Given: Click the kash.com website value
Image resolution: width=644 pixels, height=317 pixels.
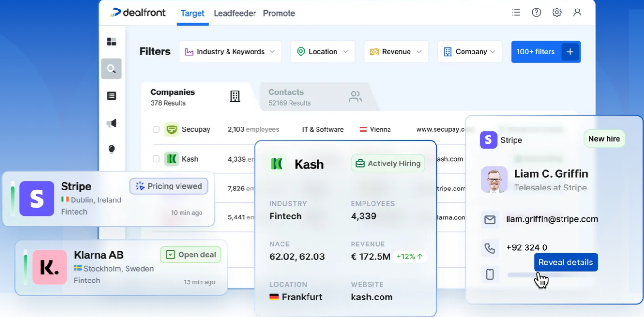Looking at the screenshot, I should (x=372, y=297).
